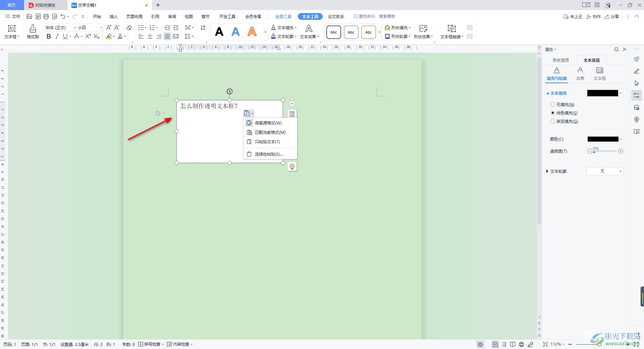Click the Share button
Image resolution: width=644 pixels, height=349 pixels.
click(611, 16)
